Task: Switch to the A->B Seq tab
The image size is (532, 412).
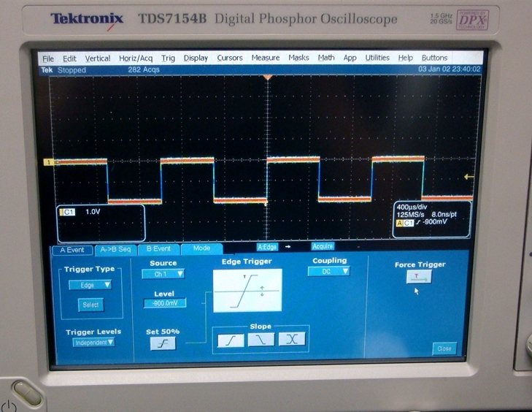Action: pos(115,250)
